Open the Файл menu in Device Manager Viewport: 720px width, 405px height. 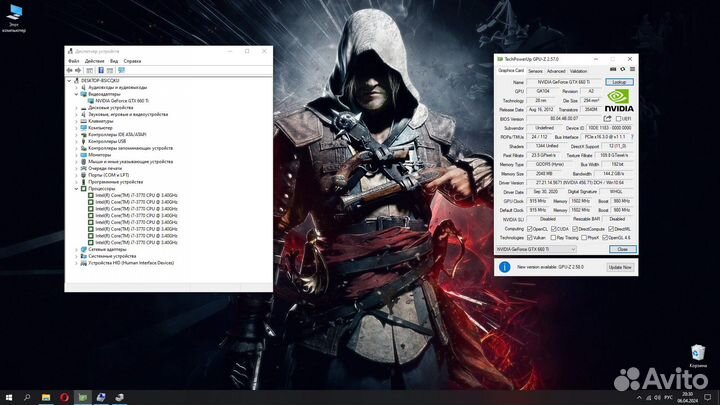pos(73,61)
